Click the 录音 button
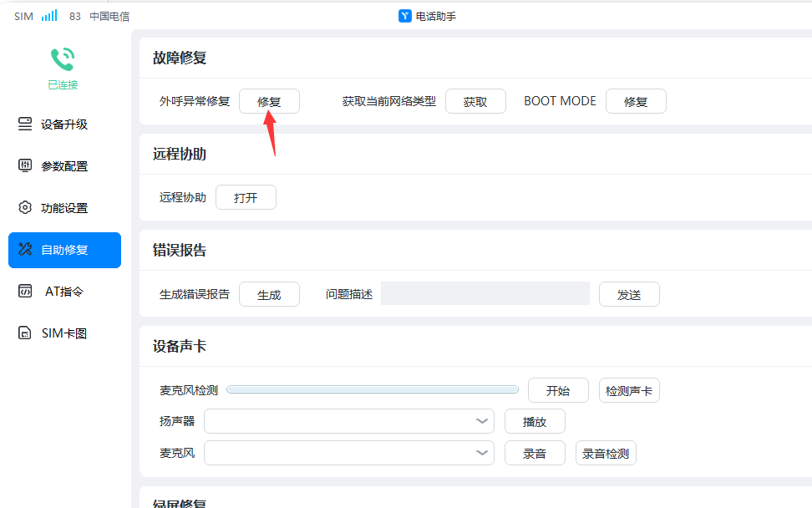Screen dimensions: 812x508 535,453
